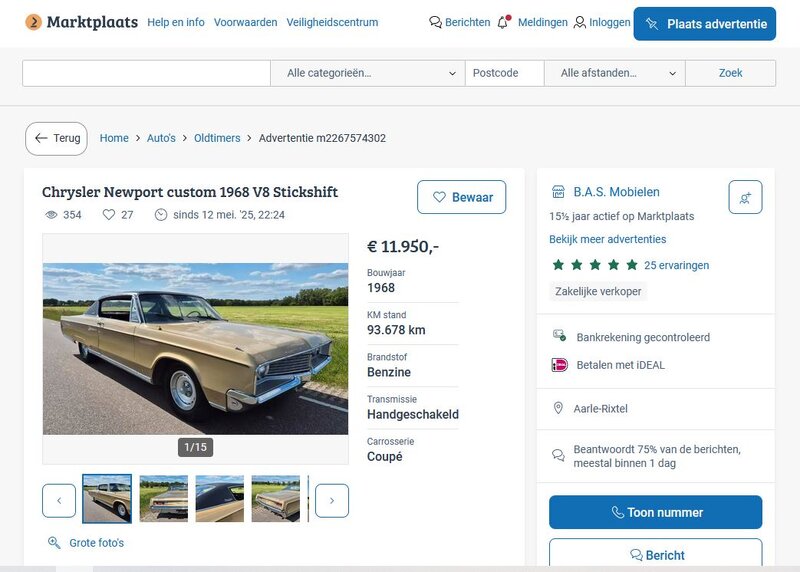800x572 pixels.
Task: Open Bekijk meer advertenties link
Action: point(607,239)
